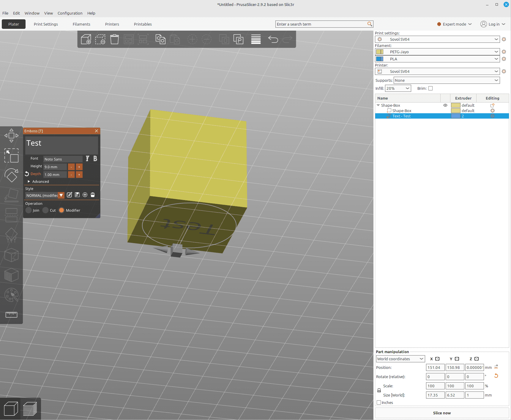Open the Supports dropdown
This screenshot has height=420, width=511.
[x=447, y=80]
